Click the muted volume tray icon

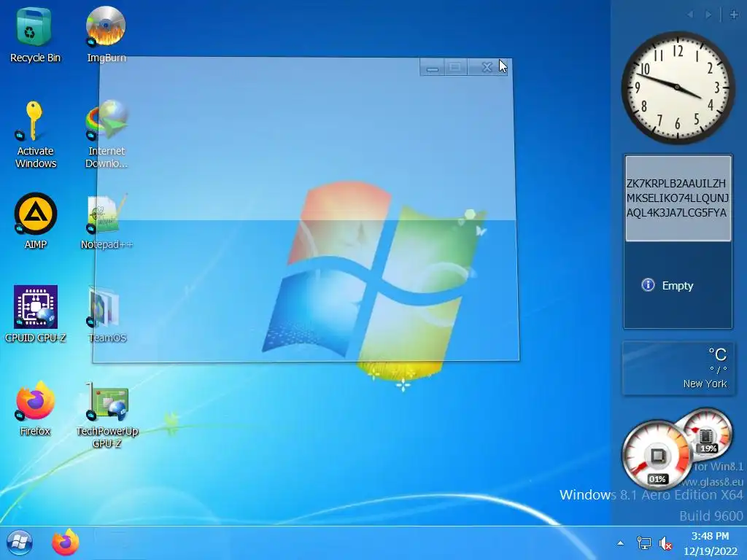click(665, 542)
